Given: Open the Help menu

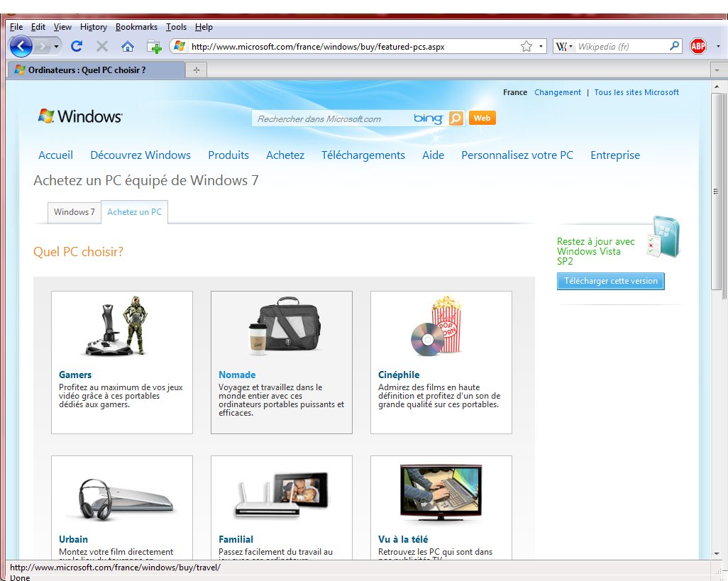Looking at the screenshot, I should [204, 27].
